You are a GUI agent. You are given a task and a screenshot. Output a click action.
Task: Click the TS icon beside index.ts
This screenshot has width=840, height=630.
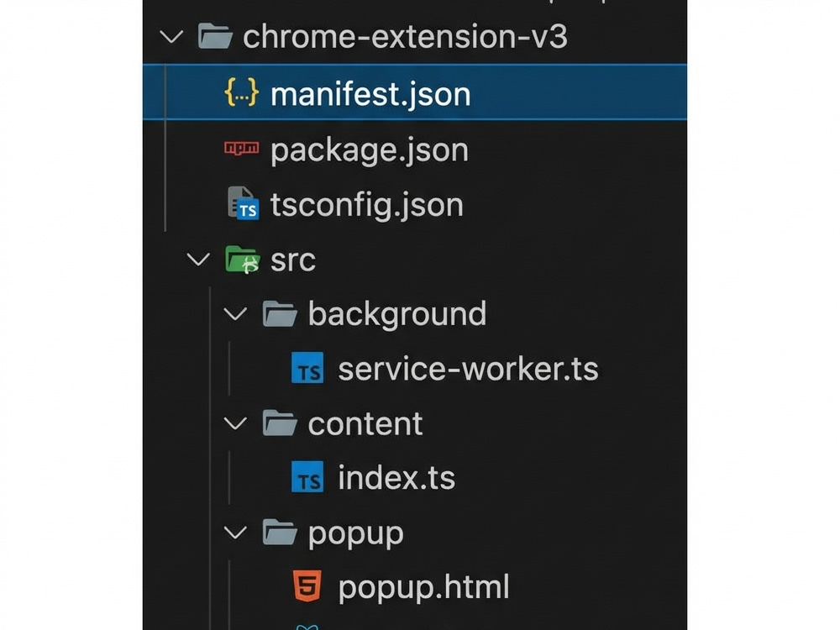click(307, 476)
